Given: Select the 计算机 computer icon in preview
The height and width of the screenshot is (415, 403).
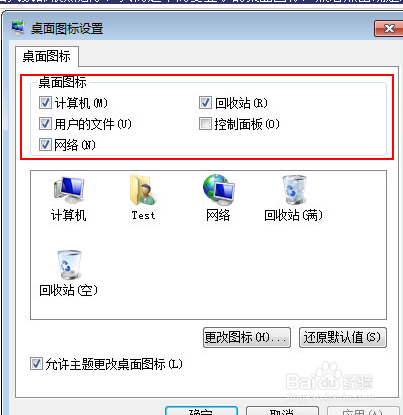Looking at the screenshot, I should 69,190.
